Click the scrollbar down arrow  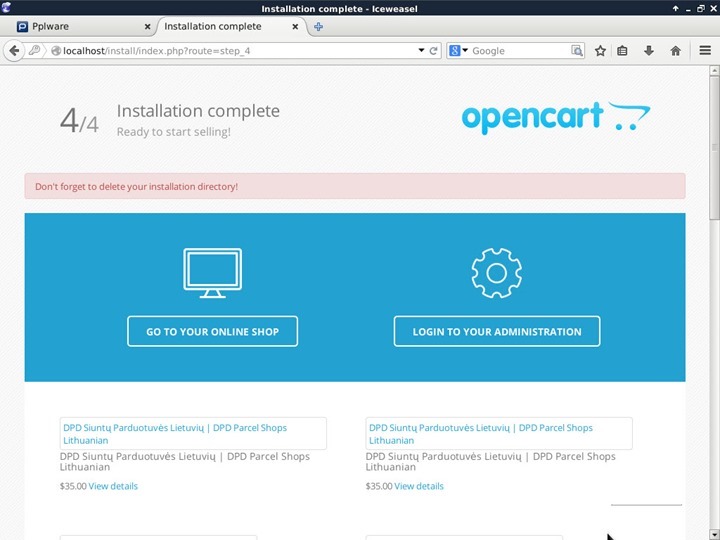[714, 534]
